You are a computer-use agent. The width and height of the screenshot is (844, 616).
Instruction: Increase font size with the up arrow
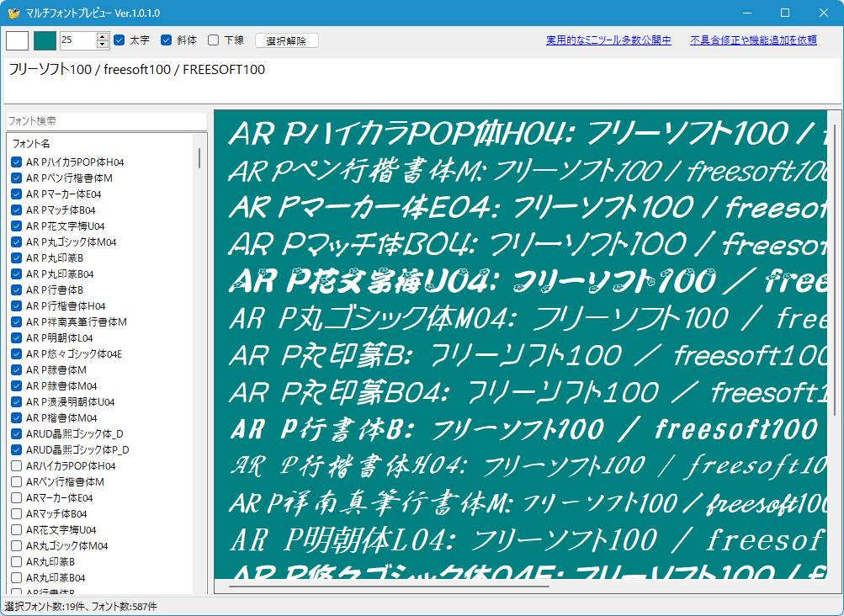point(103,36)
